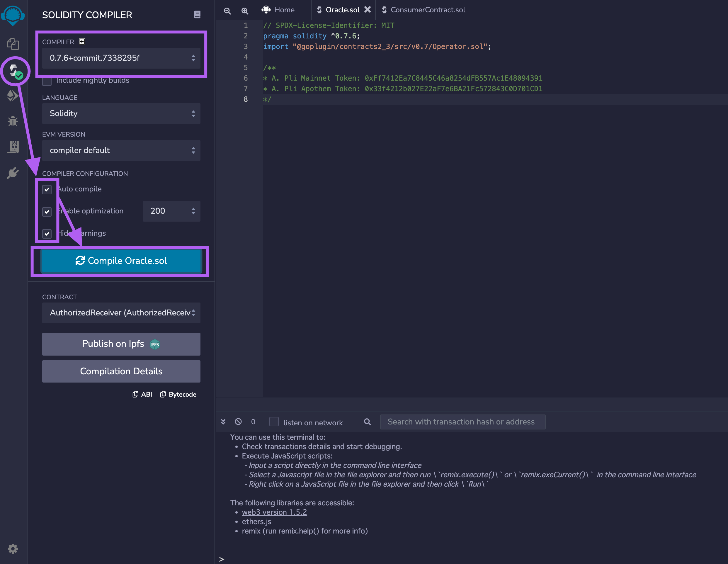
Task: Open the Plugin Manager
Action: [13, 173]
